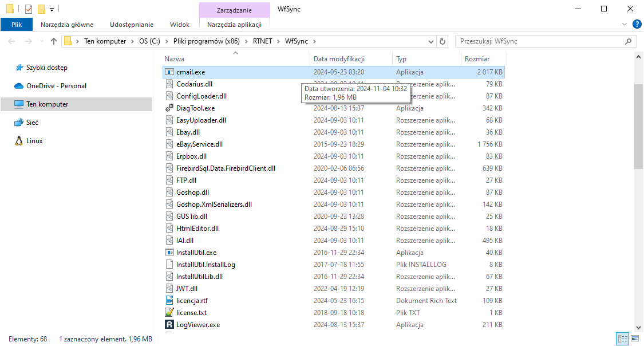This screenshot has height=346, width=644.
Task: Click the Up one level arrow
Action: (54, 41)
